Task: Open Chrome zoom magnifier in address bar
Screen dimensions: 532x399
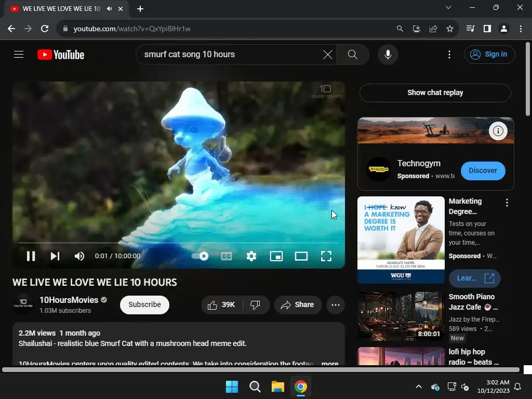Action: pyautogui.click(x=400, y=29)
